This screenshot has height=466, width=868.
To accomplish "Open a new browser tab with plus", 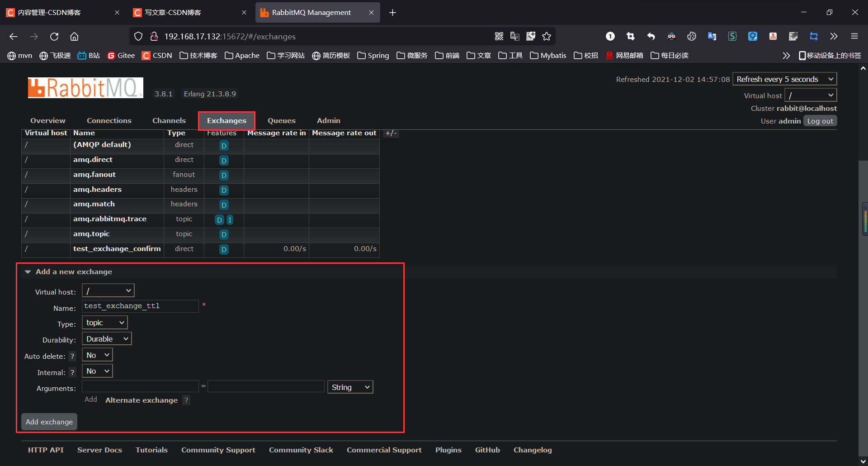I will pyautogui.click(x=392, y=13).
